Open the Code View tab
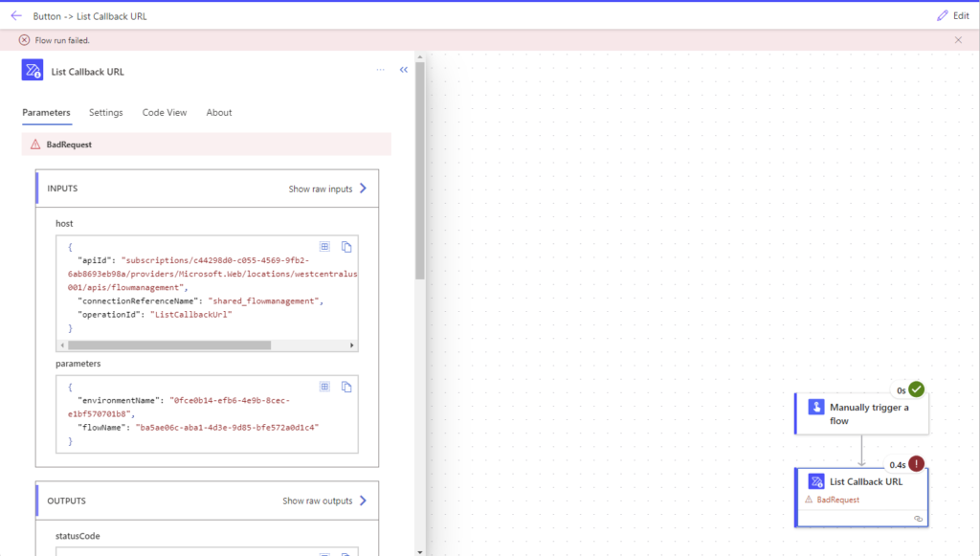Image resolution: width=980 pixels, height=556 pixels. (165, 113)
